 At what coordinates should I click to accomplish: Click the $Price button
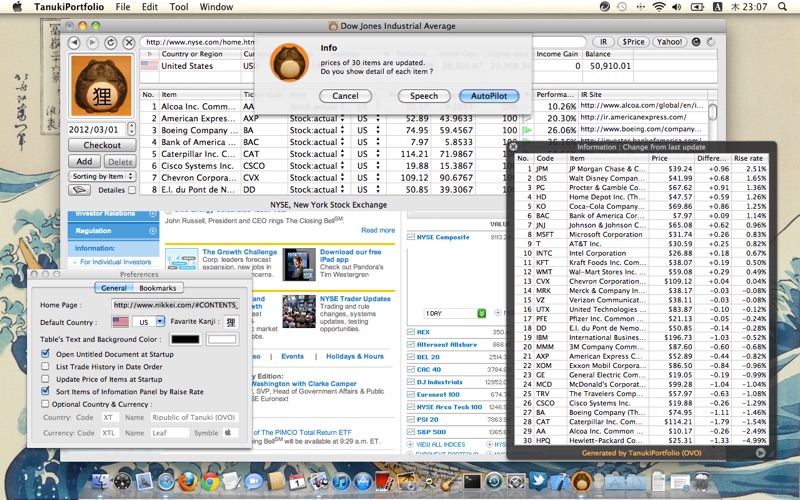pos(633,42)
